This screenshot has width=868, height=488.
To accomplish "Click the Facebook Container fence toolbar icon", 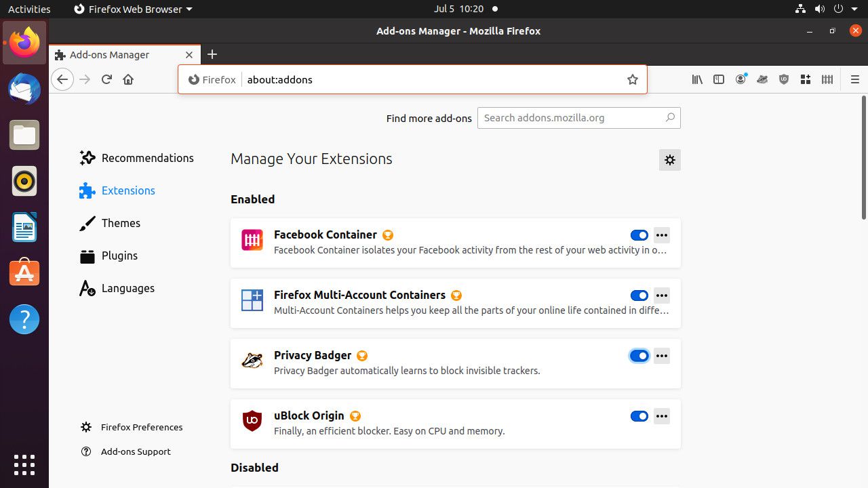I will coord(827,79).
